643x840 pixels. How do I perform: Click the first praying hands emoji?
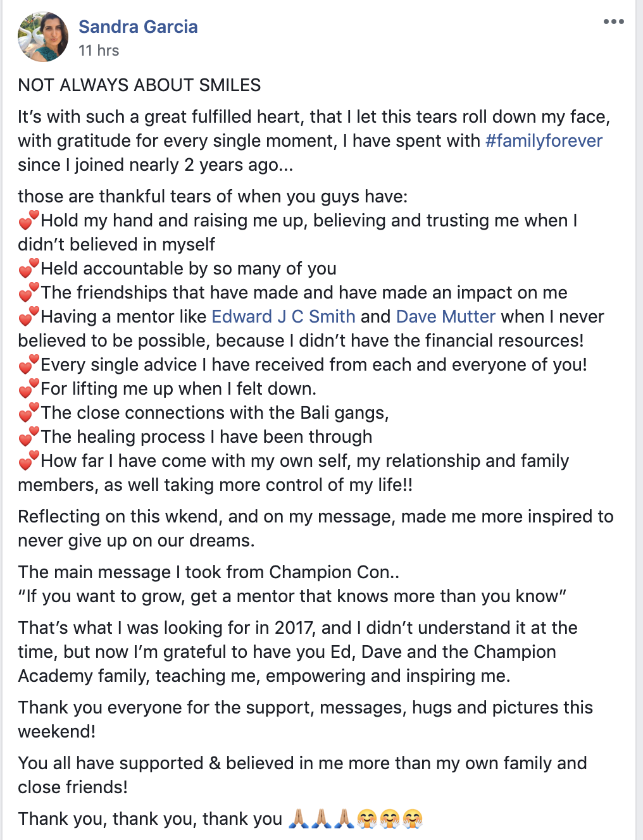coord(299,818)
